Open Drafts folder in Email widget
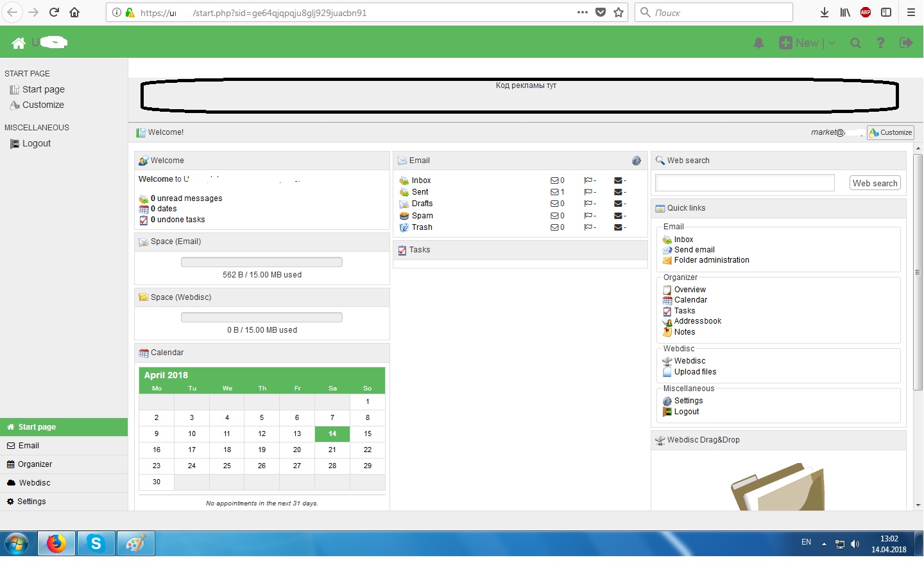The image size is (924, 578). tap(422, 204)
